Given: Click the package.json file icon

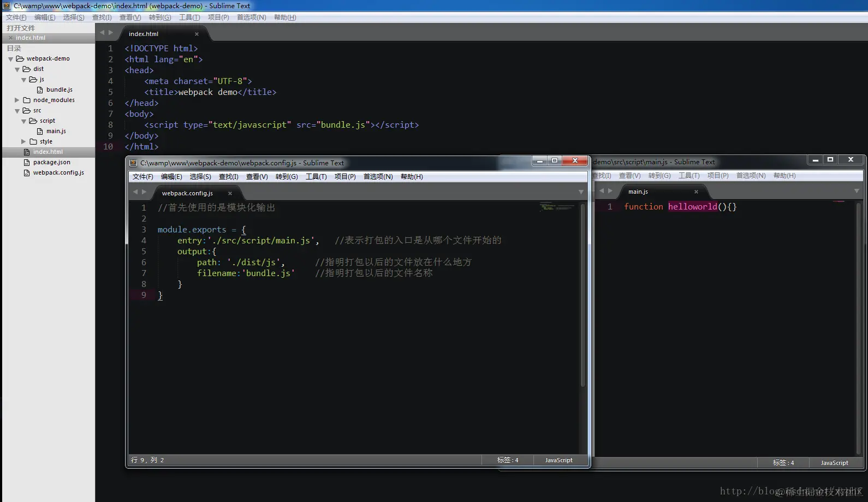Looking at the screenshot, I should click(27, 163).
